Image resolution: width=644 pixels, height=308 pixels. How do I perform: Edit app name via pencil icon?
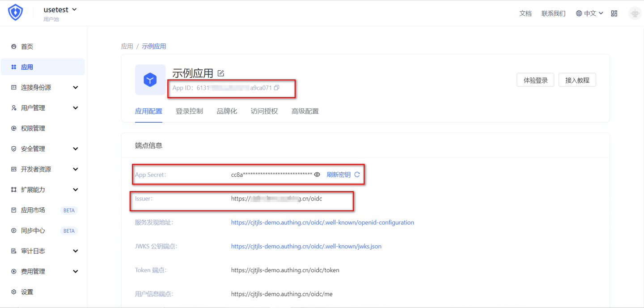[220, 73]
